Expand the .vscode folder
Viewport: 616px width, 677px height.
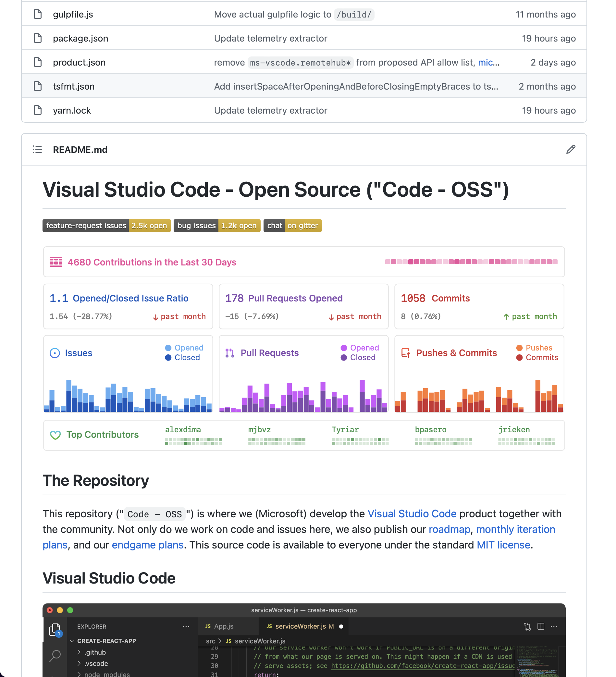click(96, 663)
